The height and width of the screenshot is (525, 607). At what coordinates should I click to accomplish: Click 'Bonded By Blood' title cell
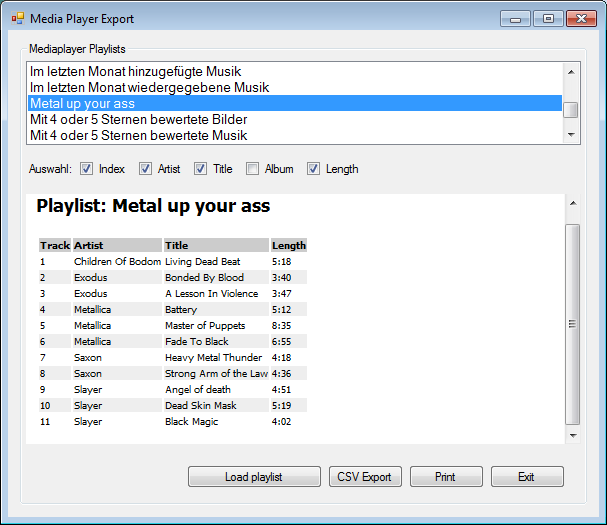click(216, 278)
